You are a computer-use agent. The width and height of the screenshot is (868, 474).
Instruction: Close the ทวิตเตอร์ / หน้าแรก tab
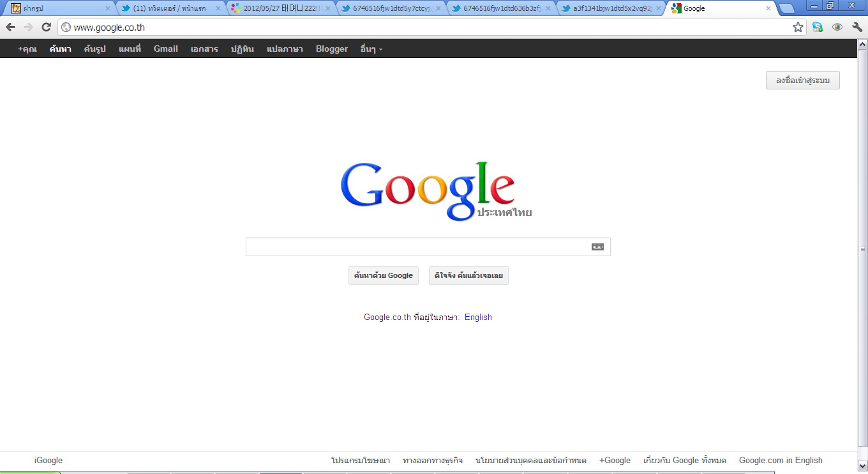[x=218, y=9]
